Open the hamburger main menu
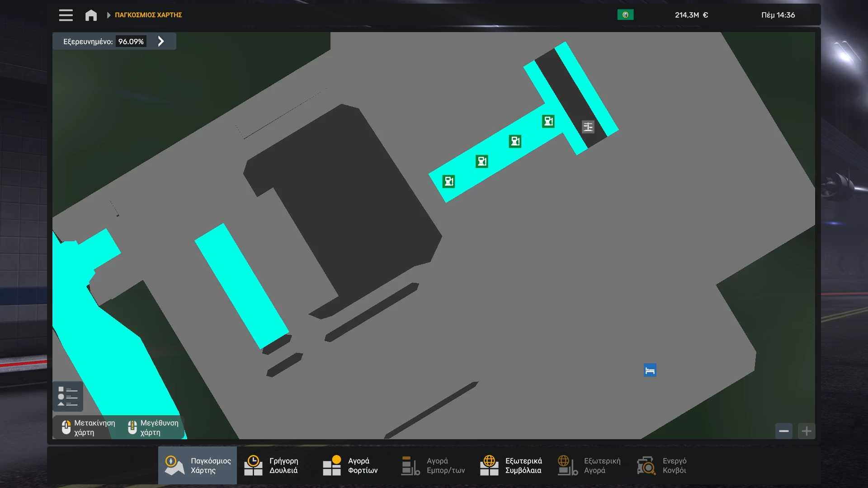The image size is (868, 488). point(66,15)
